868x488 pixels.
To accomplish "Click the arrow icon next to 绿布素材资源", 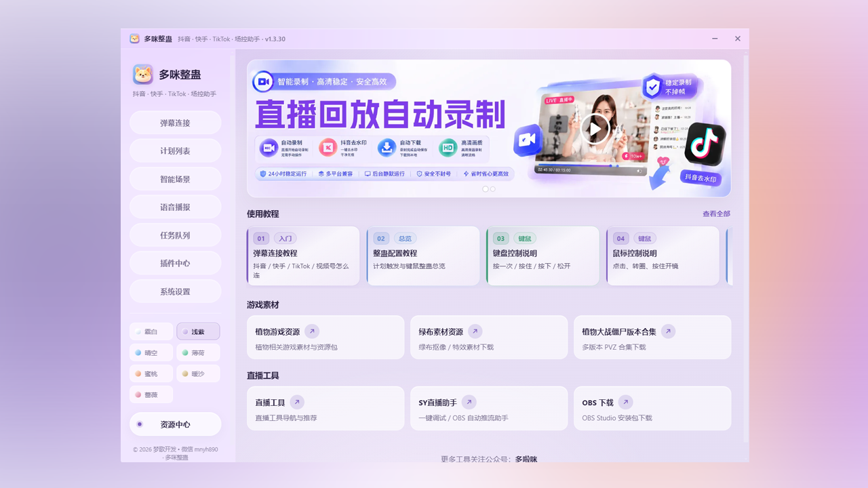I will click(475, 331).
